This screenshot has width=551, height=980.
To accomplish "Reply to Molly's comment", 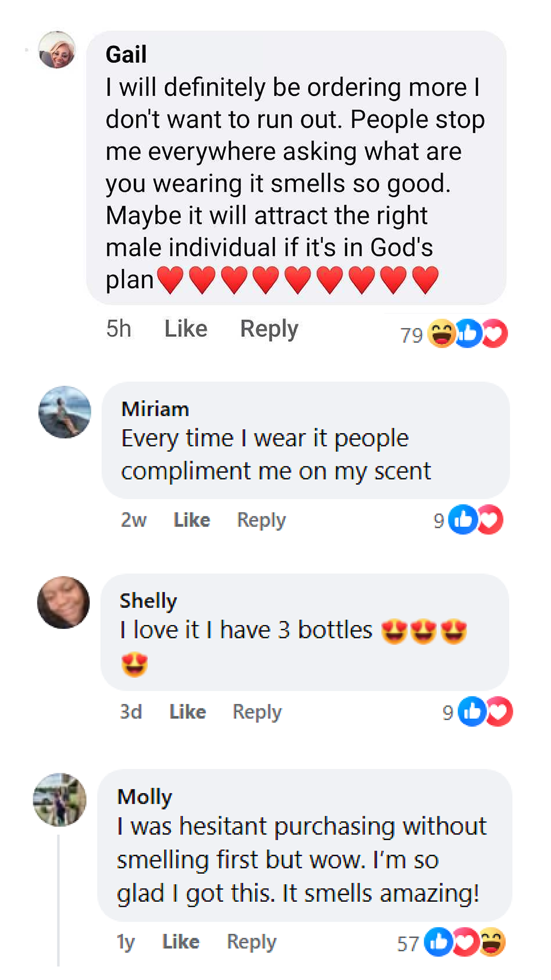I will tap(251, 941).
